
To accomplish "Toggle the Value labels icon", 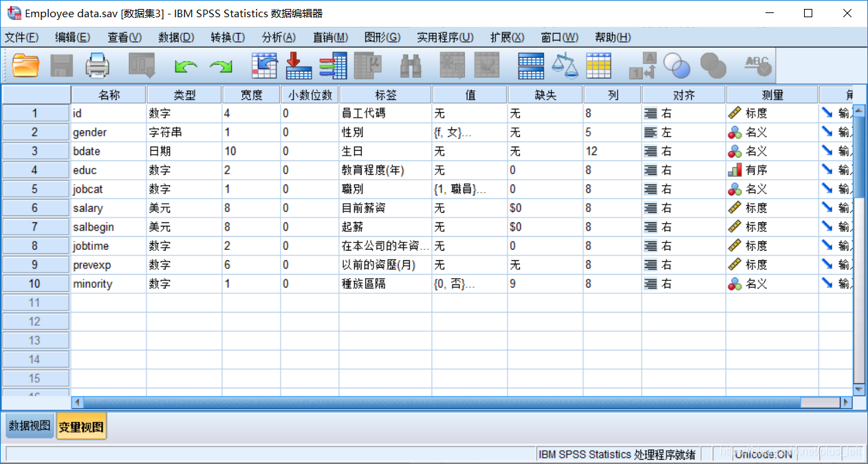I will click(643, 65).
